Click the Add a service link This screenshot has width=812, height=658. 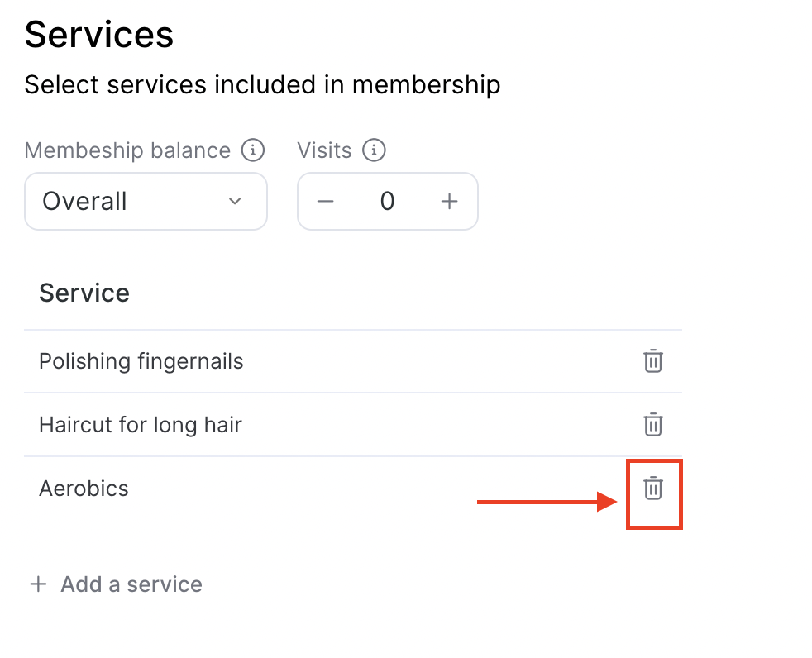[x=131, y=584]
